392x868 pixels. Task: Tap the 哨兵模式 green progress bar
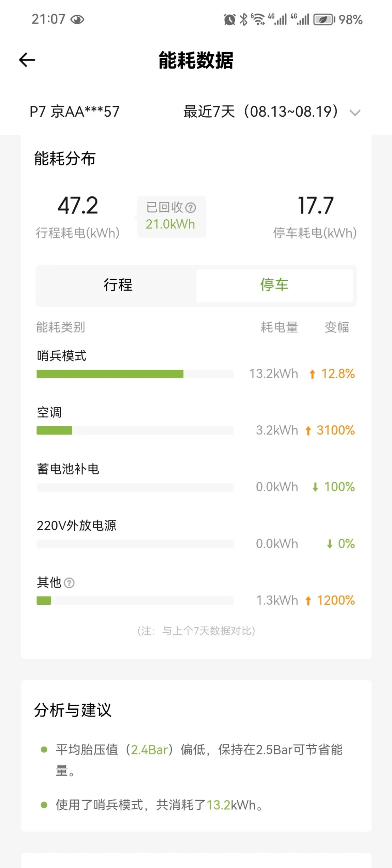tap(110, 374)
